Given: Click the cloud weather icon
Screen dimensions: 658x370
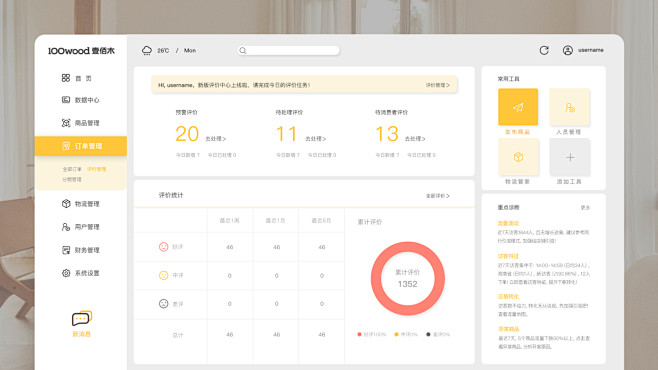Looking at the screenshot, I should tap(147, 51).
